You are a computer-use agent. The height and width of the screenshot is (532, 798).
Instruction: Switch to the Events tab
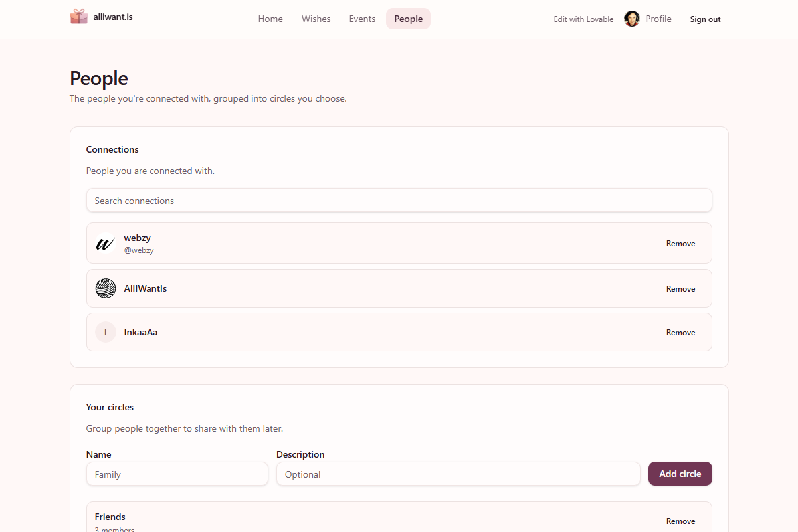[362, 19]
